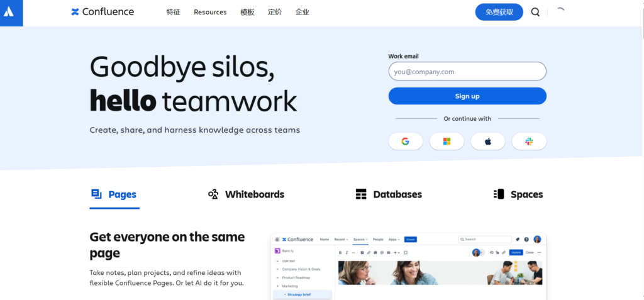Click the Atlassian logo in top-left corner
The width and height of the screenshot is (644, 300).
[11, 13]
